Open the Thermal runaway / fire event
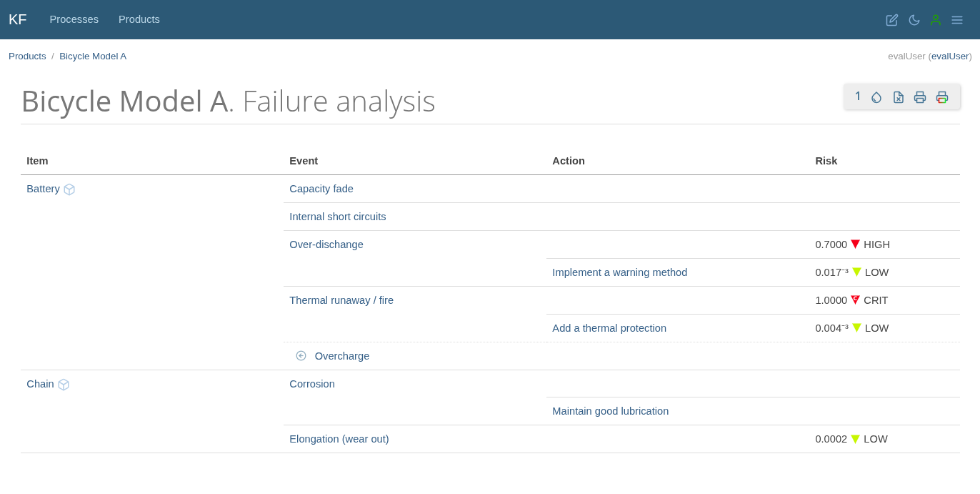Screen dimensions: 980x494 [341, 300]
